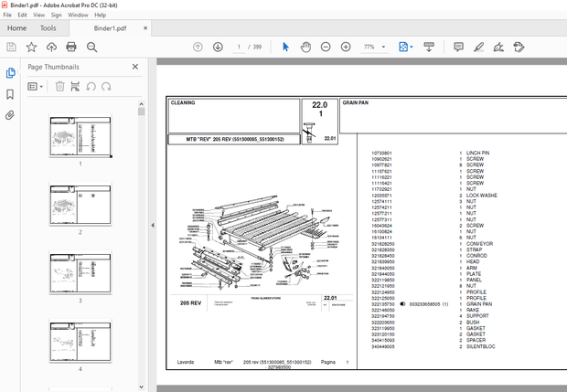
Task: Open the fit page options dropdown
Action: [410, 47]
